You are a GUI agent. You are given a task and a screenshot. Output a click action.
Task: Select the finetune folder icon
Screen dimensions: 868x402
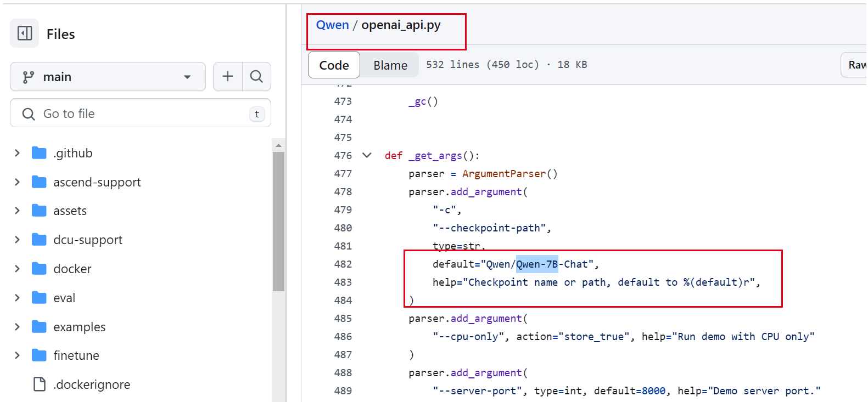39,355
